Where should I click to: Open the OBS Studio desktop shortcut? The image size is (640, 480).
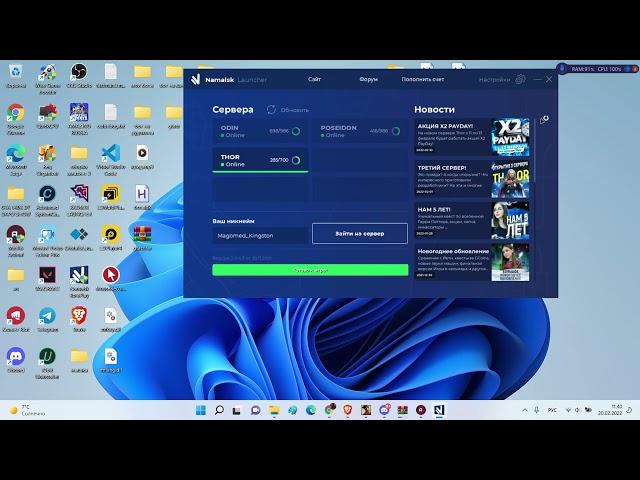click(79, 76)
